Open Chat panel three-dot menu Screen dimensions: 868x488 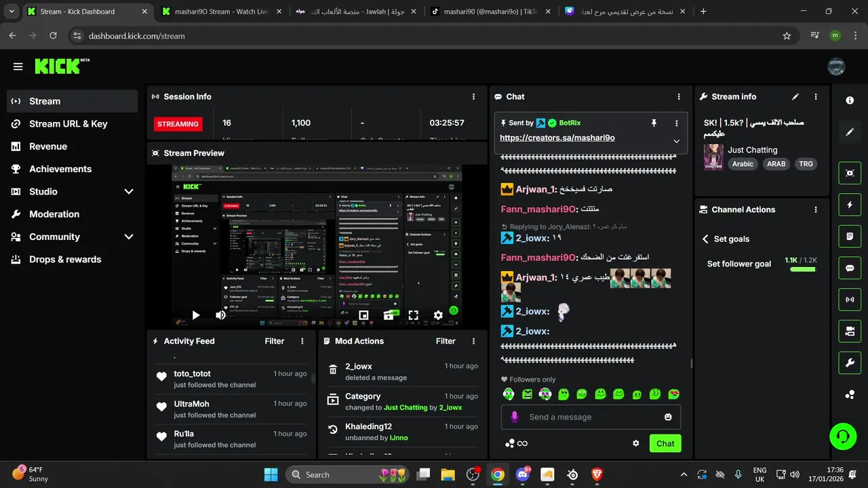tap(679, 97)
